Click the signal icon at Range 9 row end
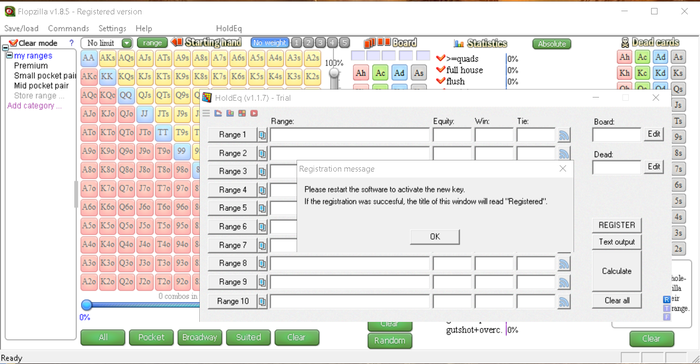This screenshot has height=364, width=700. (564, 282)
